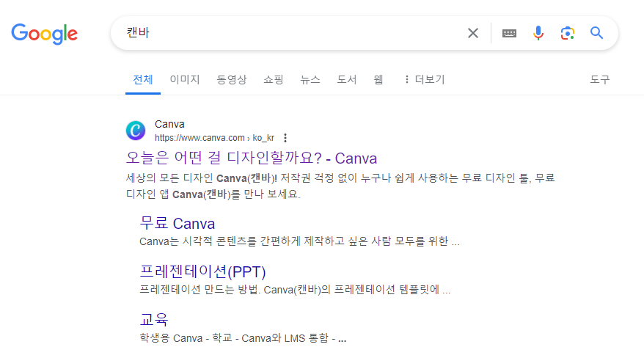Switch to the 동영상 tab

point(232,80)
